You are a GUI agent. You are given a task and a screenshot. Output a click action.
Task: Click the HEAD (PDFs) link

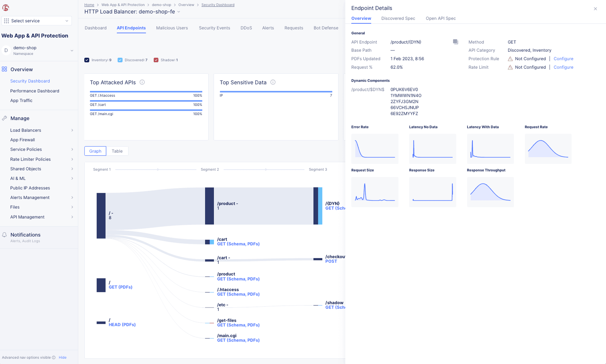(122, 325)
